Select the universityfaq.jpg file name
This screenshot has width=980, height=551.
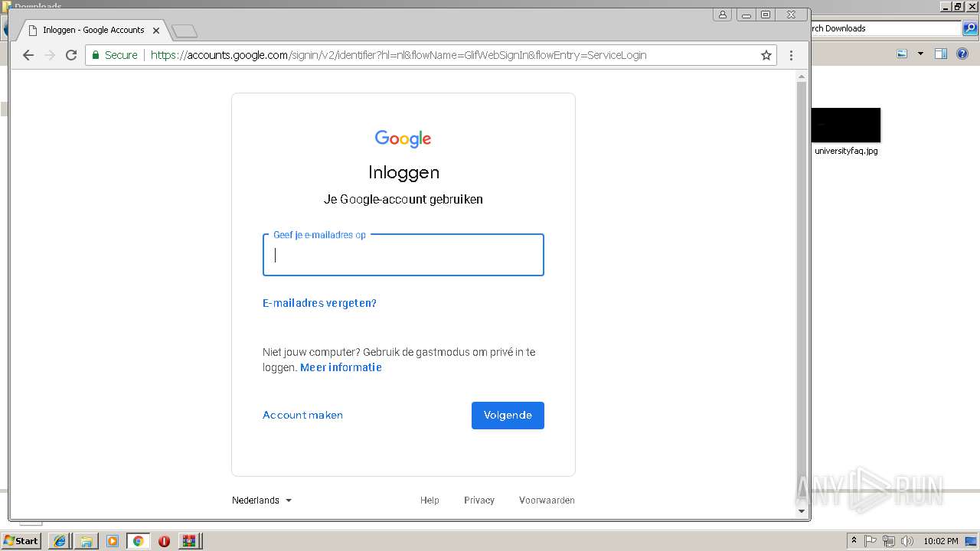[846, 151]
